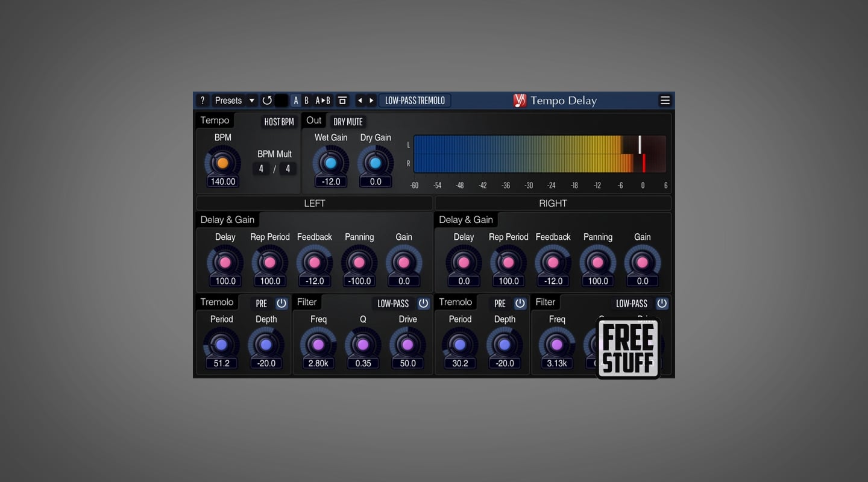Click left Freq value 2.80k

pos(318,363)
